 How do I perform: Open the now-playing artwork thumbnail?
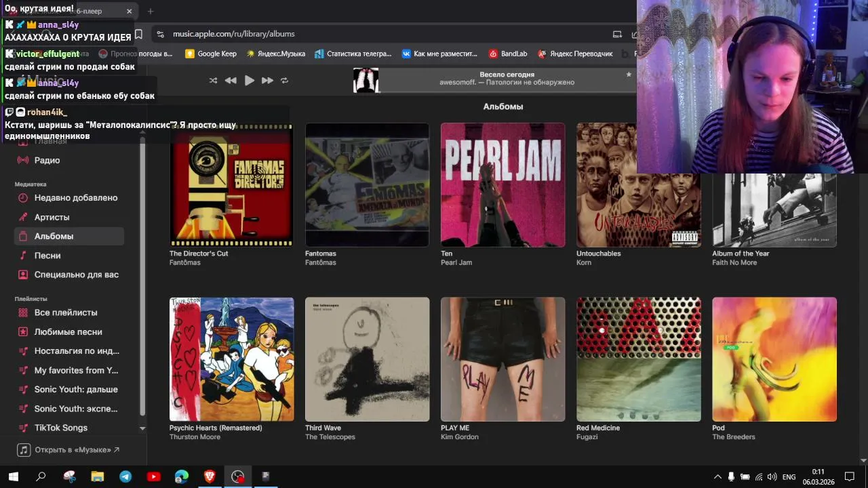click(366, 80)
